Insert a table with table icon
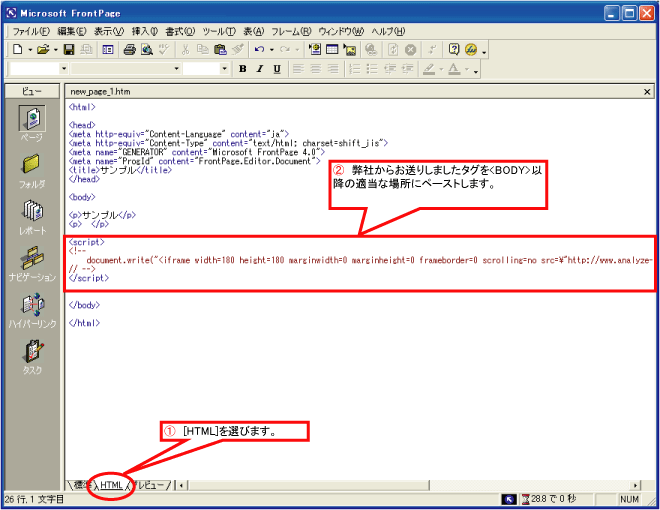 (x=332, y=50)
